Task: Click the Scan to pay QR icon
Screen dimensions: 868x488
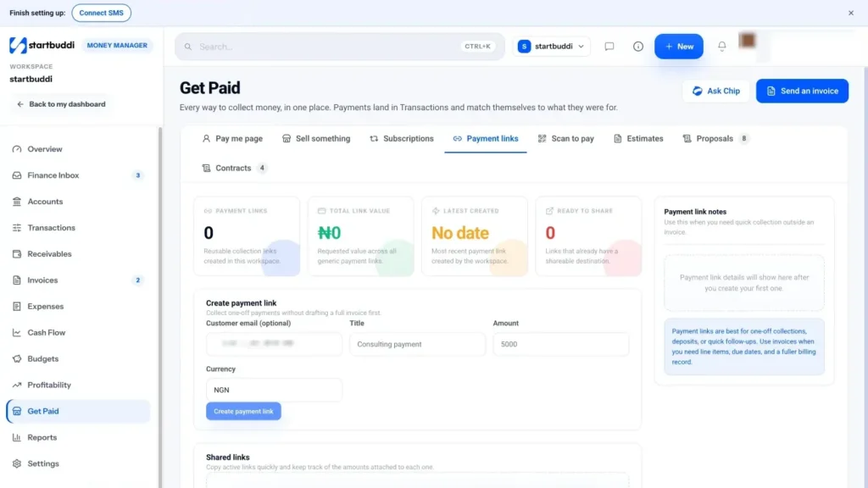Action: coord(542,138)
